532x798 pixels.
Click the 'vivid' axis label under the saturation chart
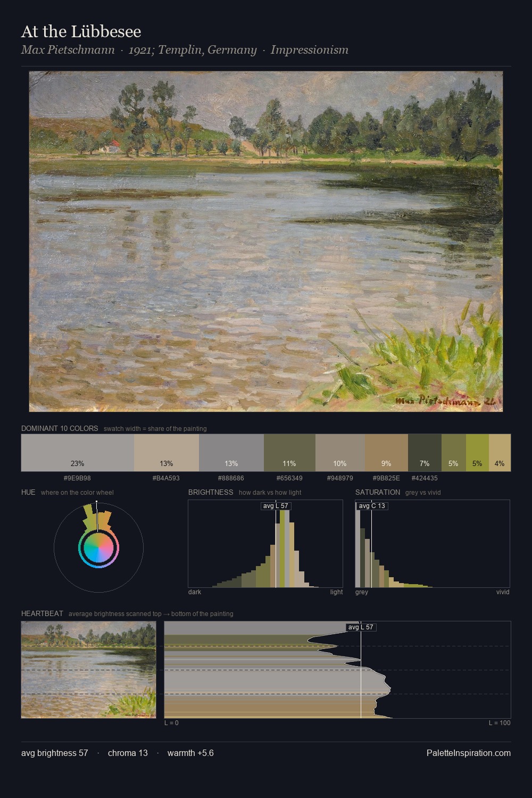click(x=503, y=592)
